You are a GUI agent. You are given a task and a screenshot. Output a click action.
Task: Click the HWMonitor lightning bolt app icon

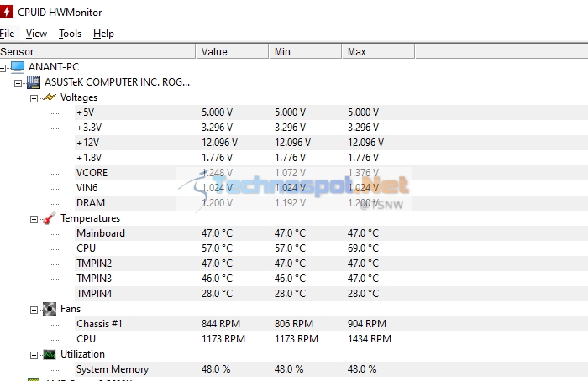point(6,12)
